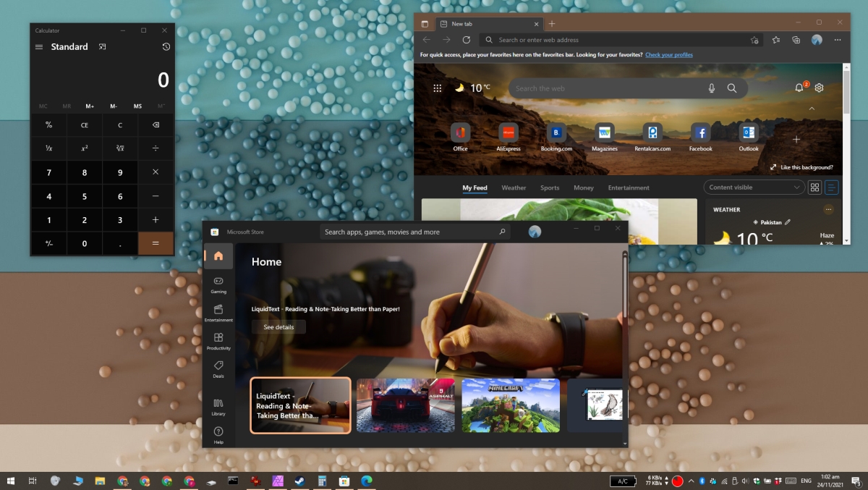This screenshot has height=490, width=868.
Task: Switch the feed to list layout view
Action: 832,187
